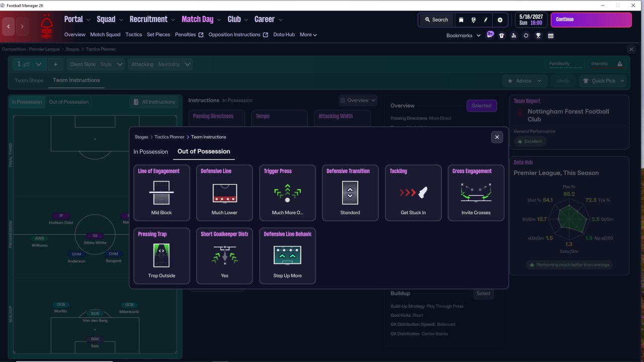
Task: Expand the Career menu
Action: click(x=269, y=19)
